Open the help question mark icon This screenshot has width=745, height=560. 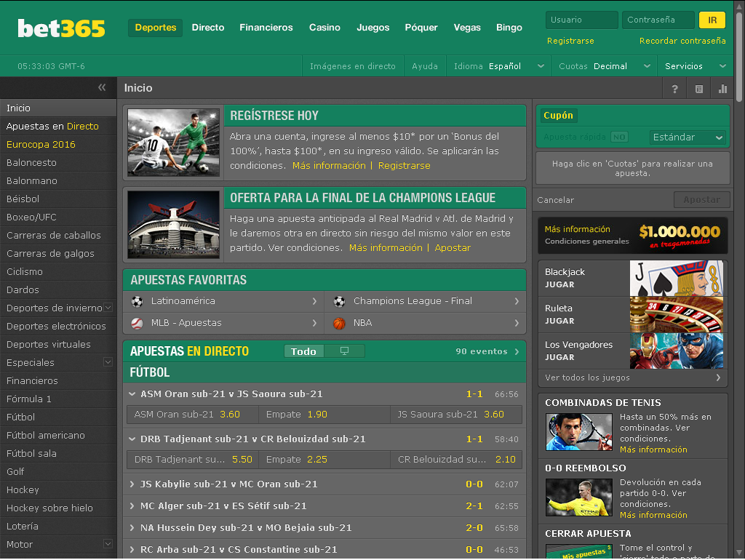pyautogui.click(x=674, y=89)
